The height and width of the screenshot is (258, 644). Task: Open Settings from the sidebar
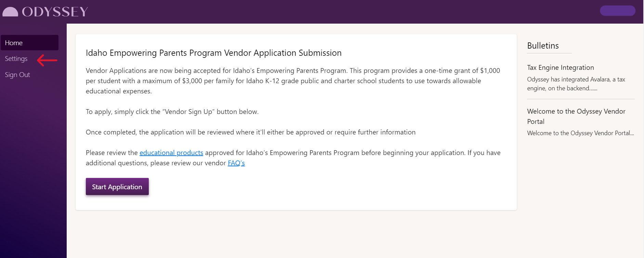pos(16,59)
